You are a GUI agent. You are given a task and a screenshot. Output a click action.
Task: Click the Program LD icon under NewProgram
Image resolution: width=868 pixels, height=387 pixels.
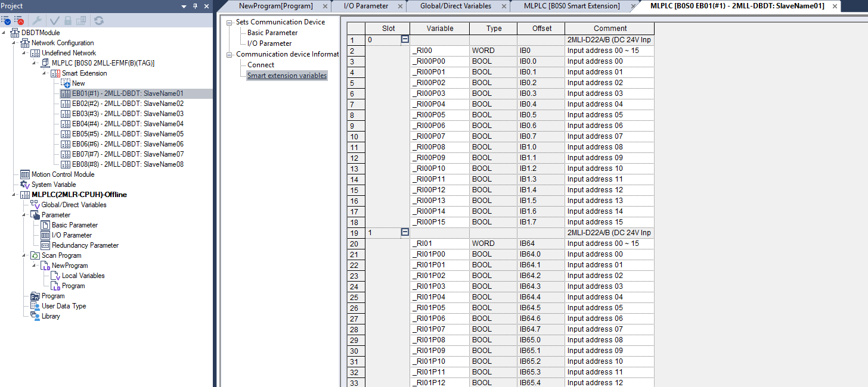tap(55, 286)
